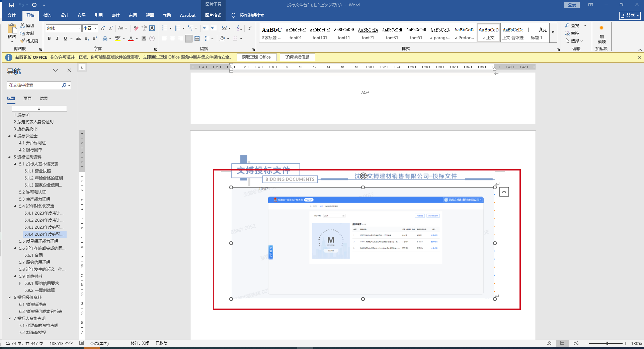The width and height of the screenshot is (644, 349).
Task: Toggle italic formatting
Action: click(x=57, y=38)
